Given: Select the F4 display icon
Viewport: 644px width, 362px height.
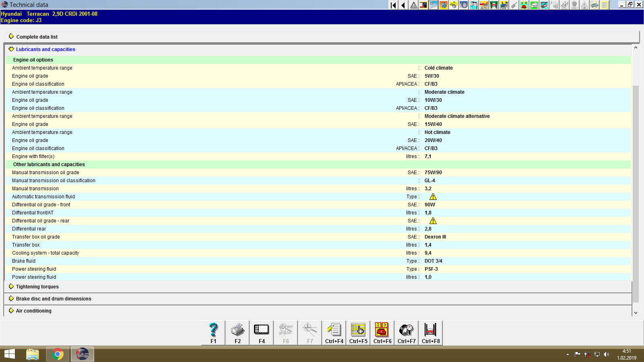Looking at the screenshot, I should [261, 332].
